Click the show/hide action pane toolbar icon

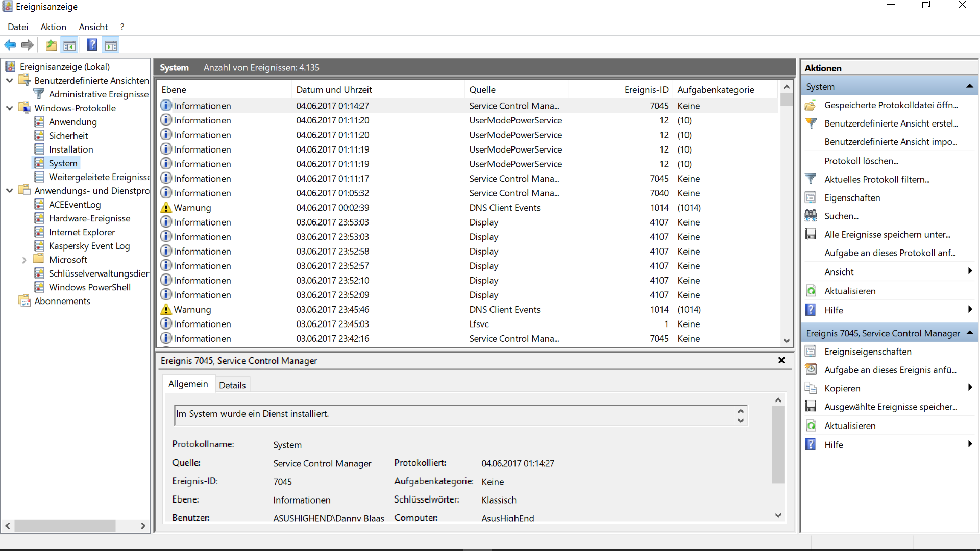111,45
